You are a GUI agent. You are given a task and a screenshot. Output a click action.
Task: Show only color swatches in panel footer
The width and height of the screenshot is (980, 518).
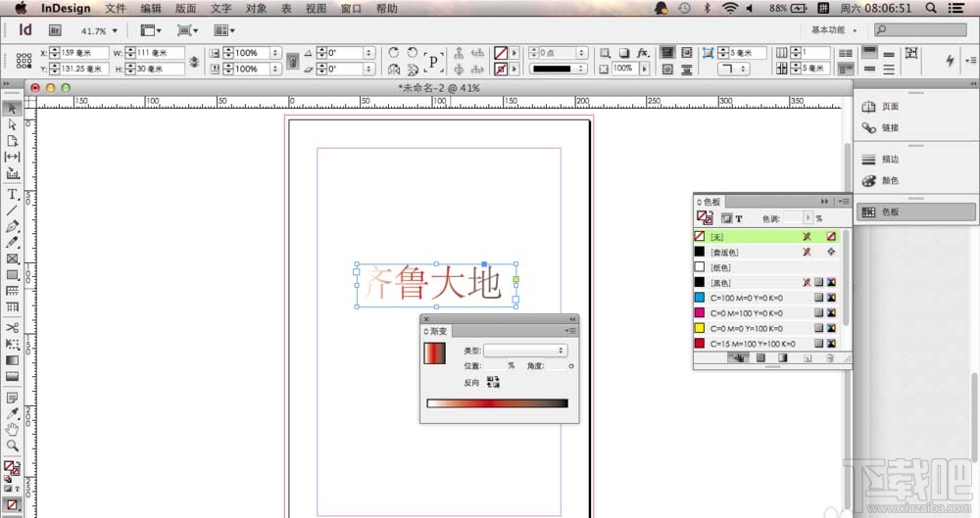(760, 358)
